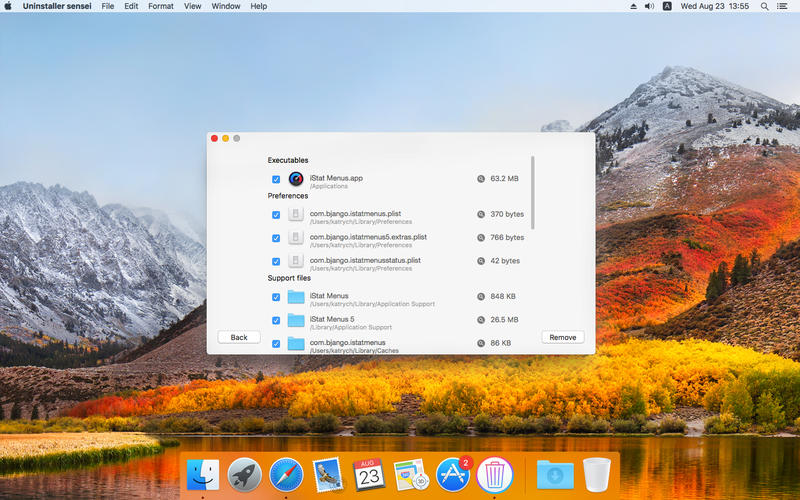Open the Trash in the Dock
This screenshot has width=800, height=500.
(x=596, y=474)
